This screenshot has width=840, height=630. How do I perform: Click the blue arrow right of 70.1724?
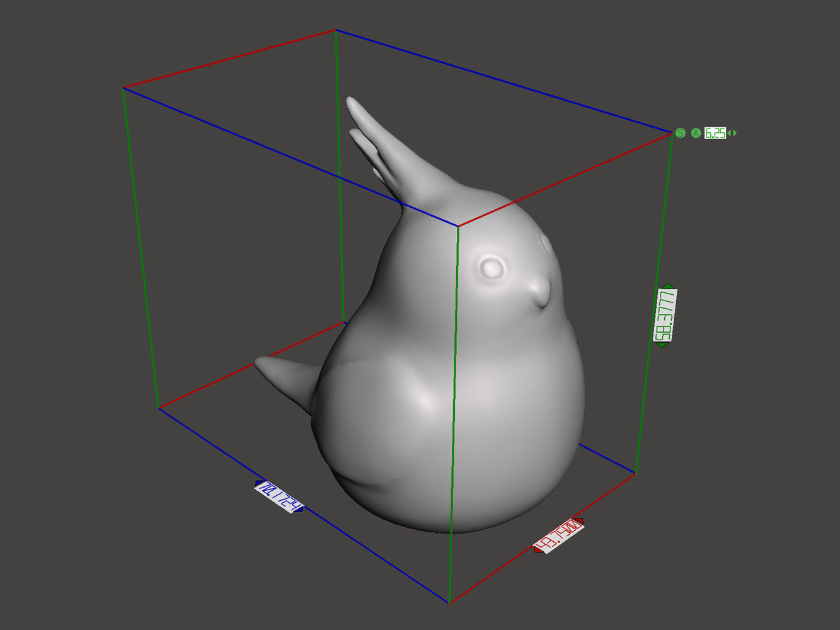[x=300, y=509]
